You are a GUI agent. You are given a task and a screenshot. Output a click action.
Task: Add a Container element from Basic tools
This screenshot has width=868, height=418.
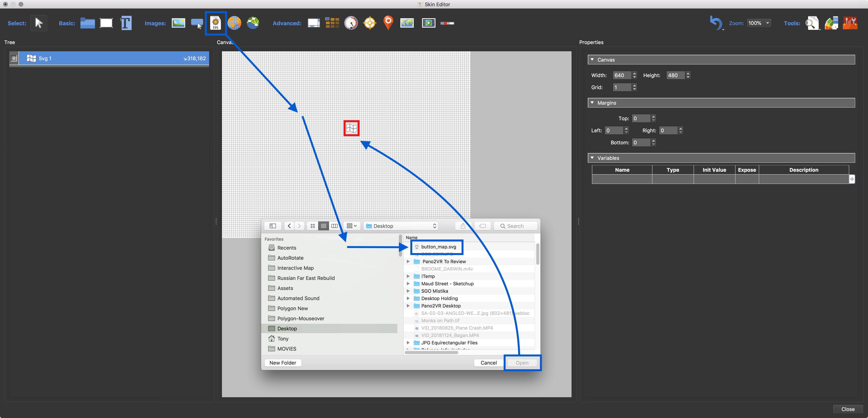click(x=88, y=23)
